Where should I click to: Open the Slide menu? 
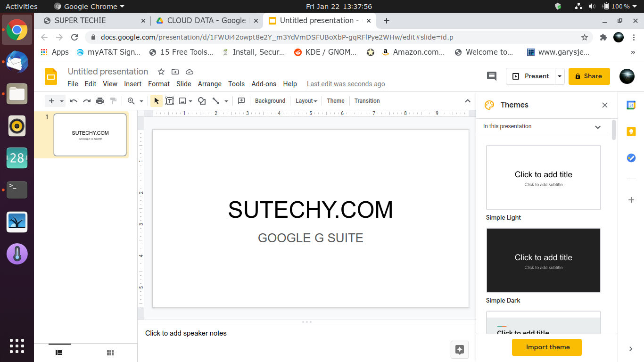[x=184, y=84]
